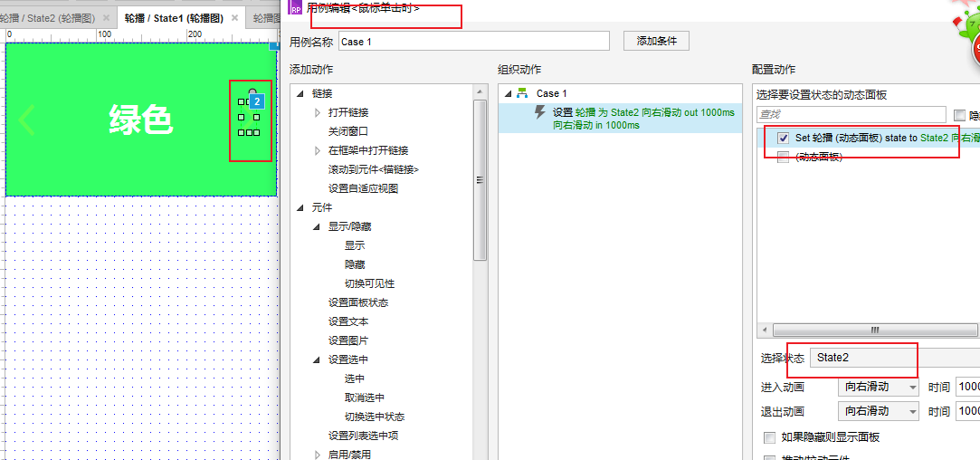Click the 绿色 text on the canvas
The height and width of the screenshot is (460, 980).
click(141, 120)
